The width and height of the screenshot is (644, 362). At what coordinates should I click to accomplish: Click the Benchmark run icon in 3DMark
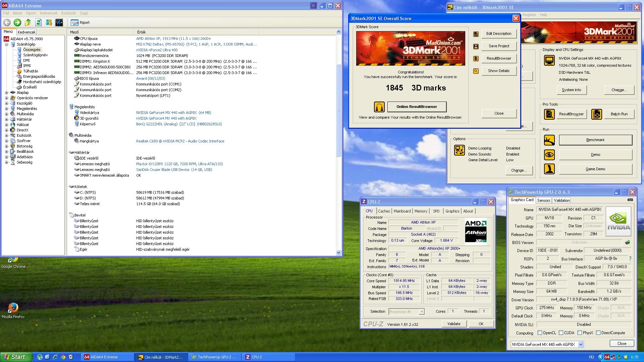549,140
